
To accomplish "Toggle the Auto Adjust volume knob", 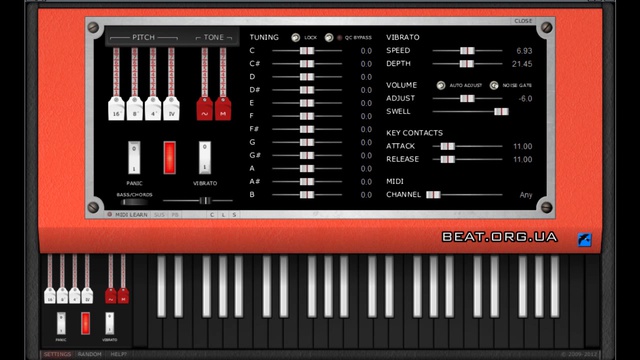I will [x=441, y=85].
